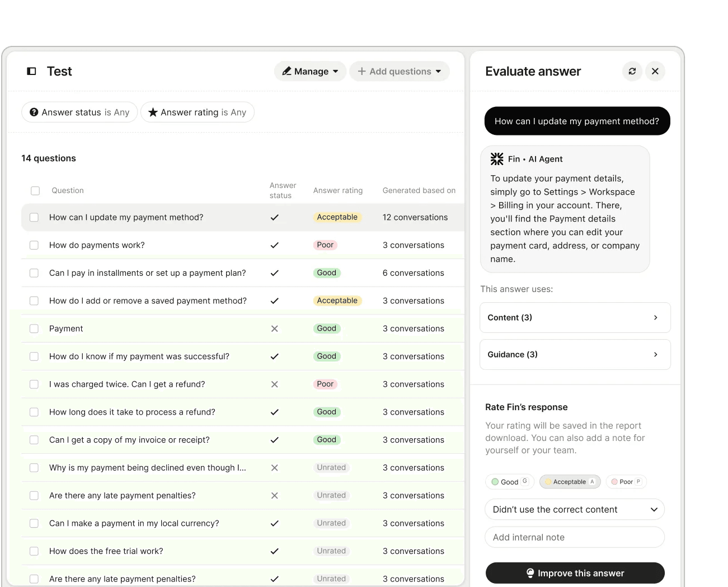Click the question mark icon in Answer status filter
The width and height of the screenshot is (728, 587).
pyautogui.click(x=34, y=112)
